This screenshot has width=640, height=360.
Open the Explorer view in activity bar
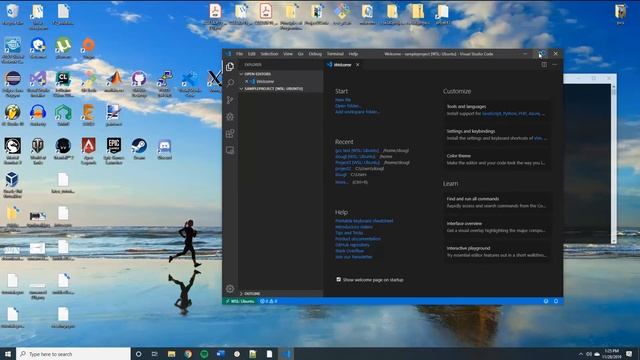point(230,67)
